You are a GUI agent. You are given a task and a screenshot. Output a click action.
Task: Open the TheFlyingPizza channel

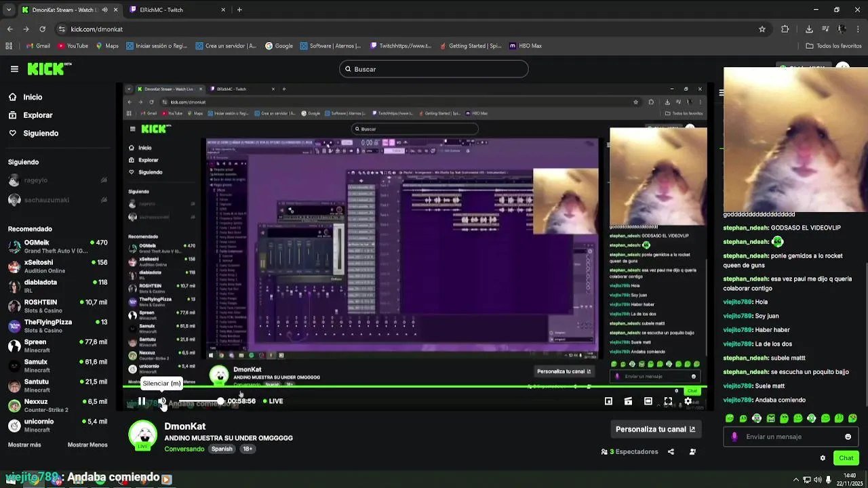(x=58, y=326)
